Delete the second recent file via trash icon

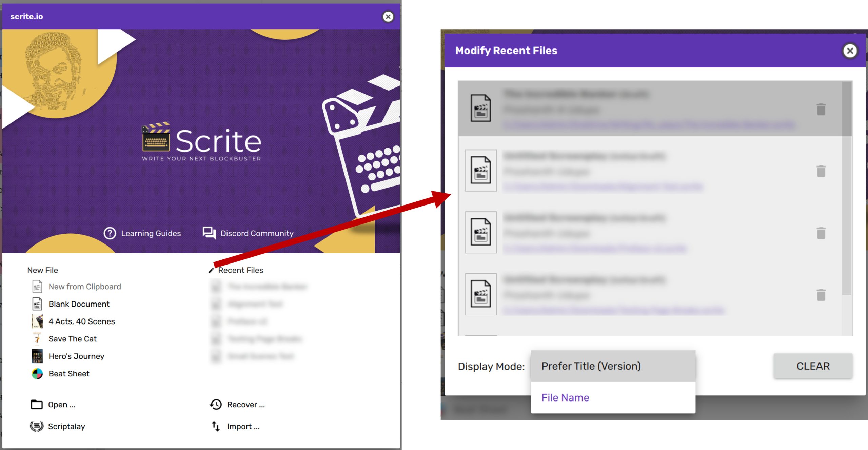(821, 171)
